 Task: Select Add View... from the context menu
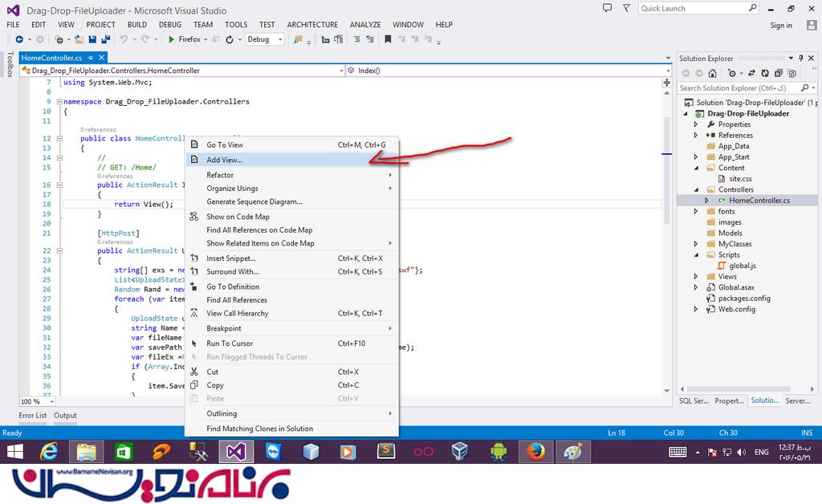225,160
